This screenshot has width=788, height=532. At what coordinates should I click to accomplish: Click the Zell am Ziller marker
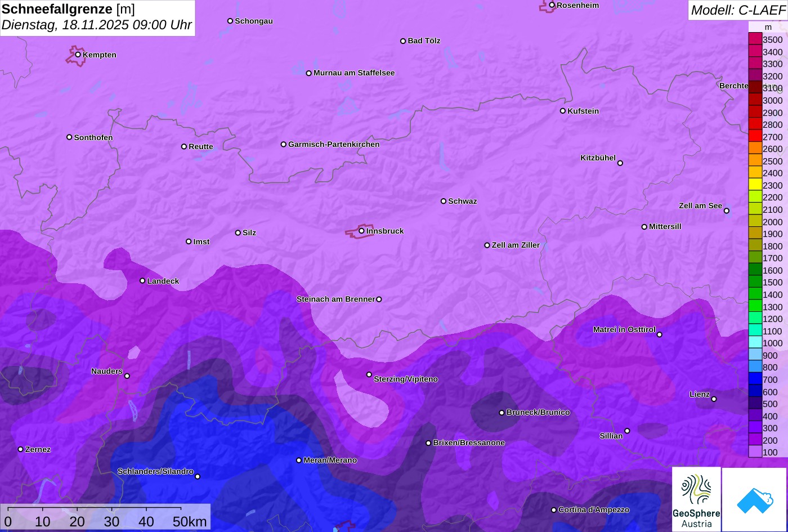pyautogui.click(x=487, y=245)
